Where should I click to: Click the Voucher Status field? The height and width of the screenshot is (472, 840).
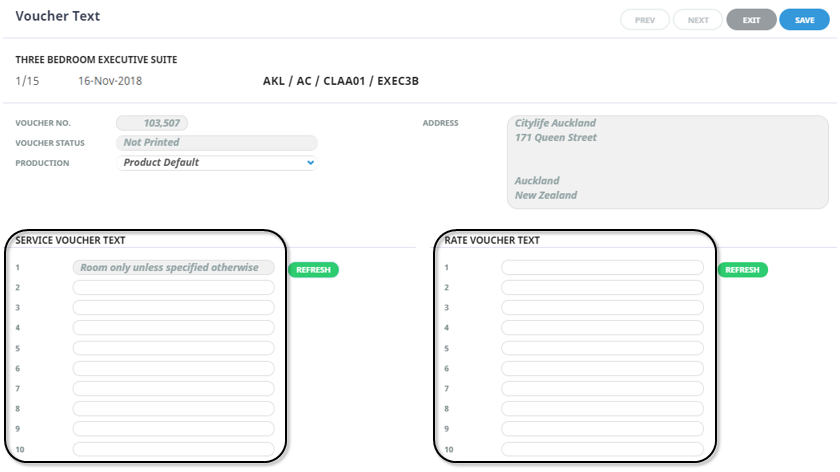[x=217, y=143]
